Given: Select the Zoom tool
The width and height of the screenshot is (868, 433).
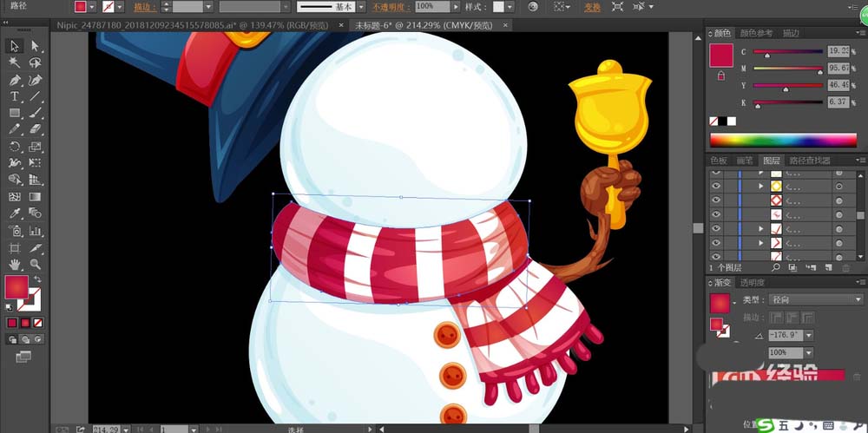Looking at the screenshot, I should (x=35, y=264).
